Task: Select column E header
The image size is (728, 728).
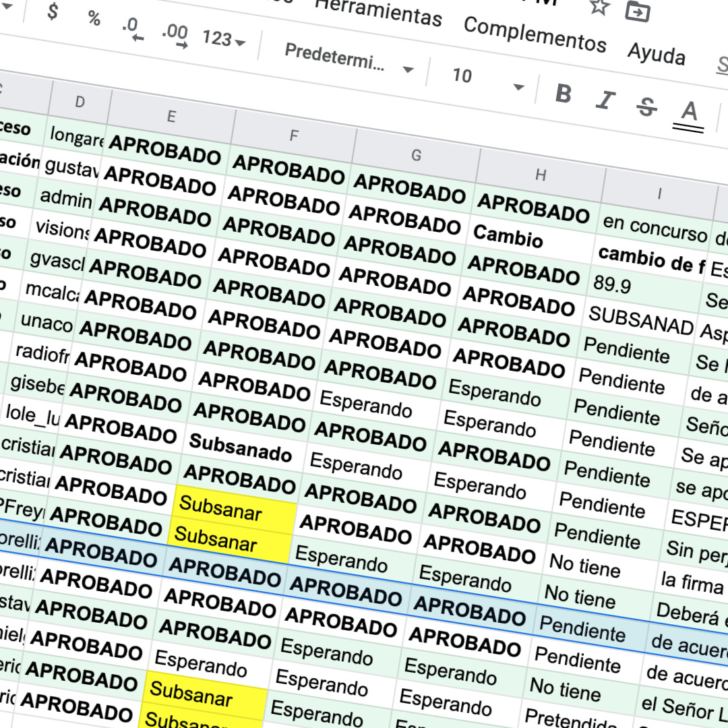Action: click(171, 116)
